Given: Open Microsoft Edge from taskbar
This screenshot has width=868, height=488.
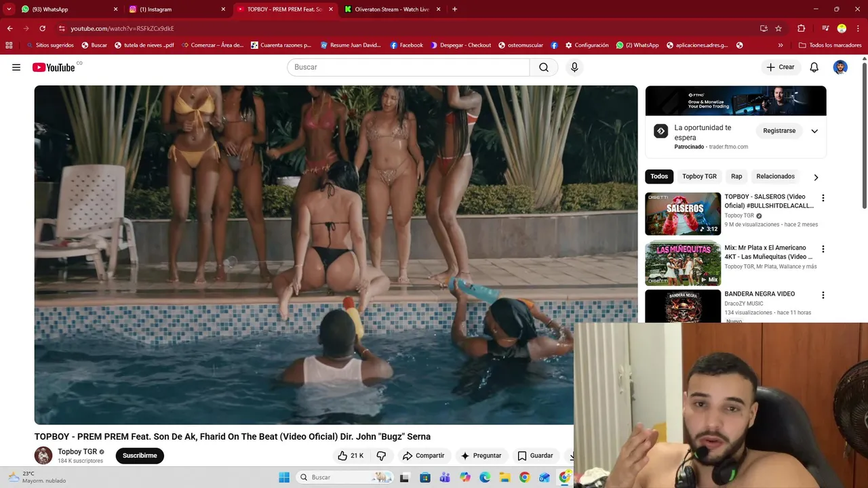Looking at the screenshot, I should click(x=485, y=477).
